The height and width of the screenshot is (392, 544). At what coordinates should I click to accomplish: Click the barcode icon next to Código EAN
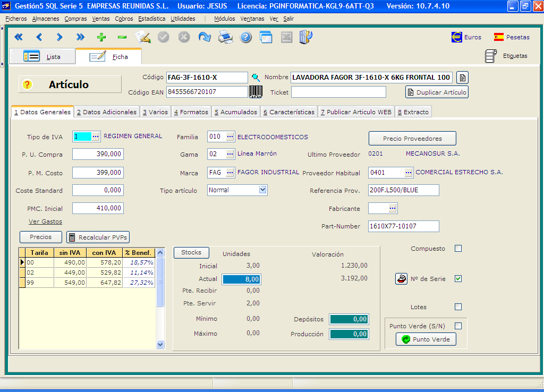point(256,92)
